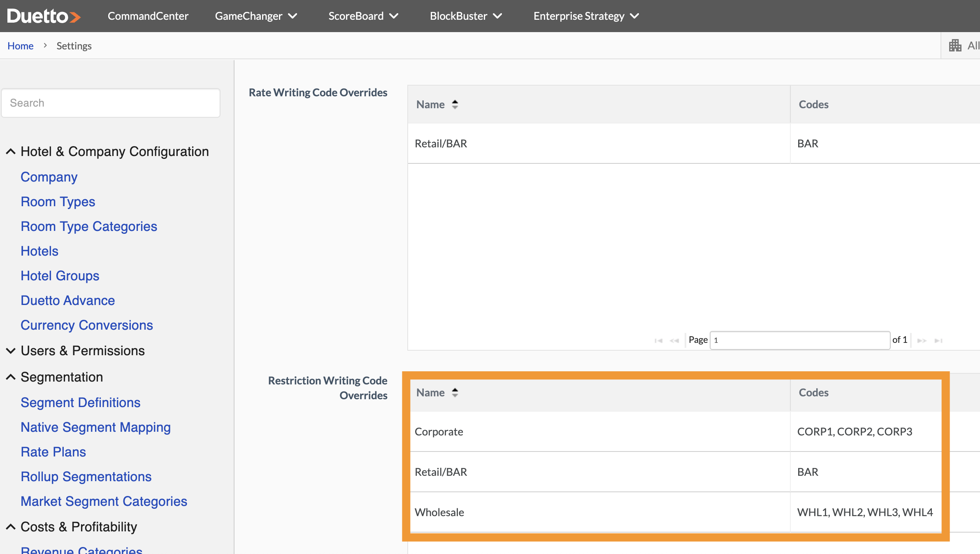Click the Duetto logo
This screenshot has width=980, height=554.
pos(43,16)
